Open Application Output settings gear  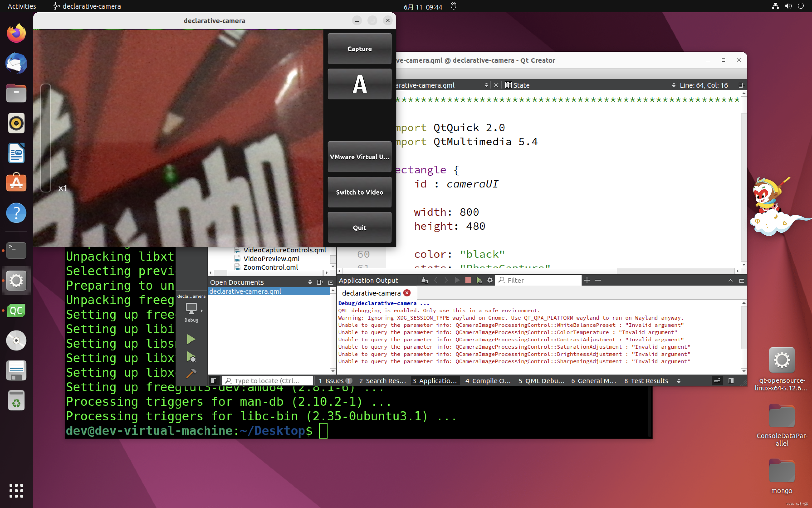[x=490, y=280]
